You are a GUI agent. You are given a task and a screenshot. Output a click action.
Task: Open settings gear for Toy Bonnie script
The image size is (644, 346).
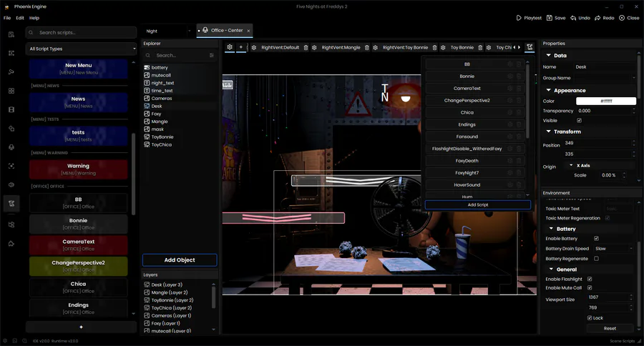point(443,48)
